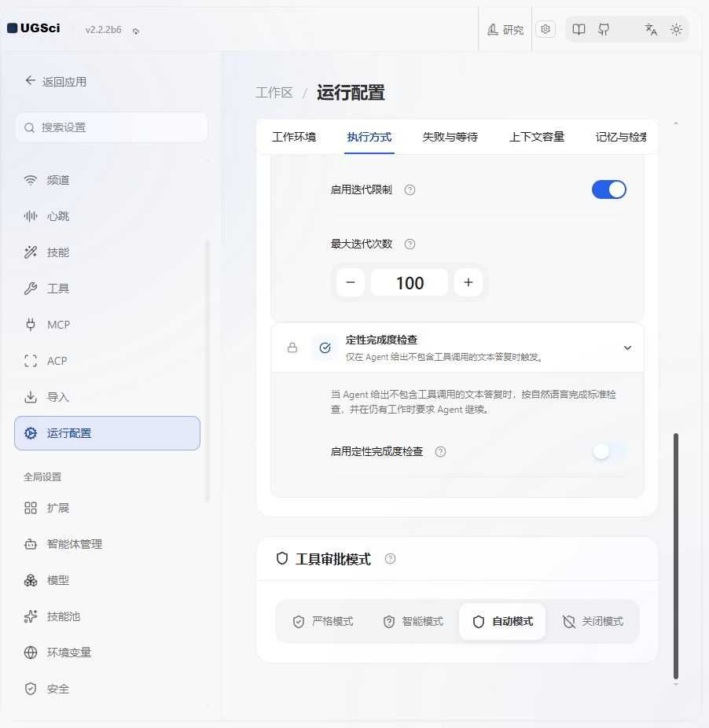Switch language with the translate icon
The image size is (709, 728).
tap(651, 30)
